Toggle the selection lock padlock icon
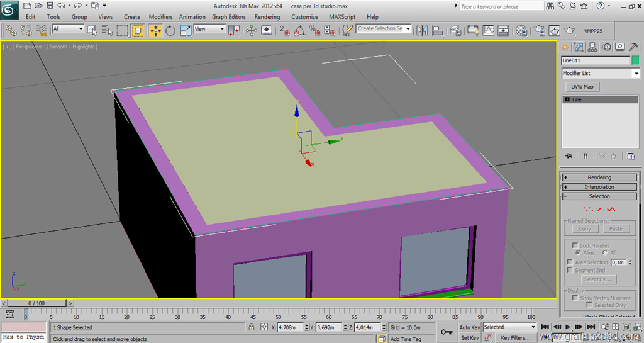 tap(252, 327)
